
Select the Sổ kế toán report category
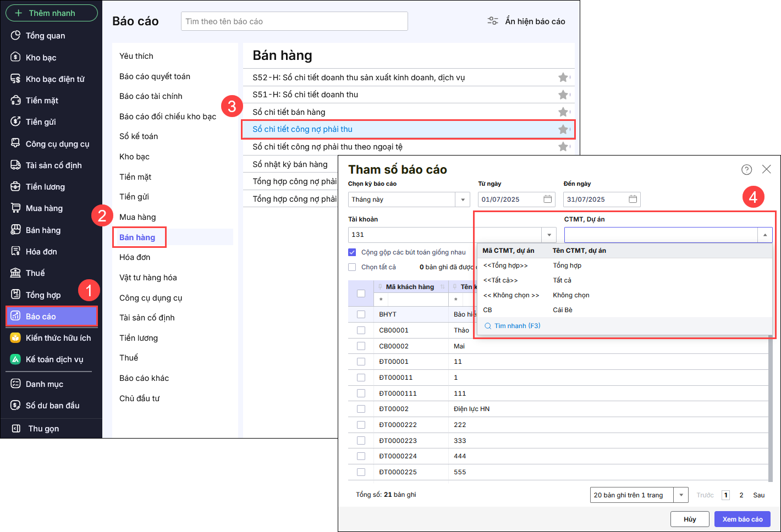pos(139,136)
